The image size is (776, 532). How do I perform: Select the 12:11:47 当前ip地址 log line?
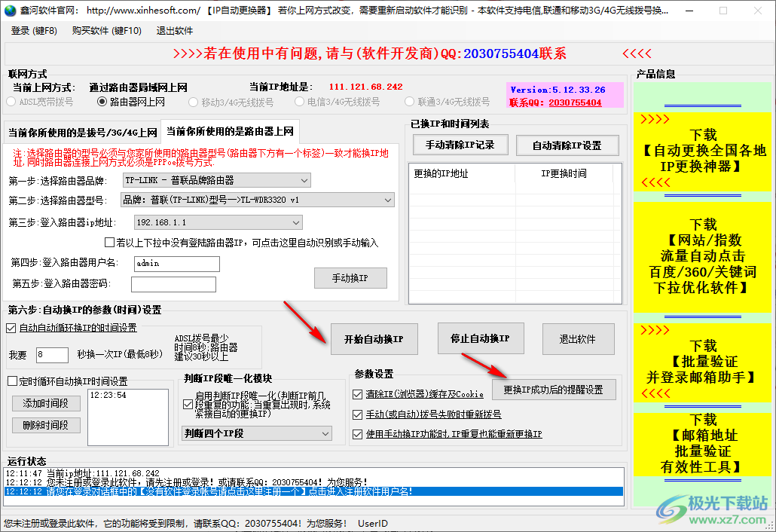pos(313,474)
